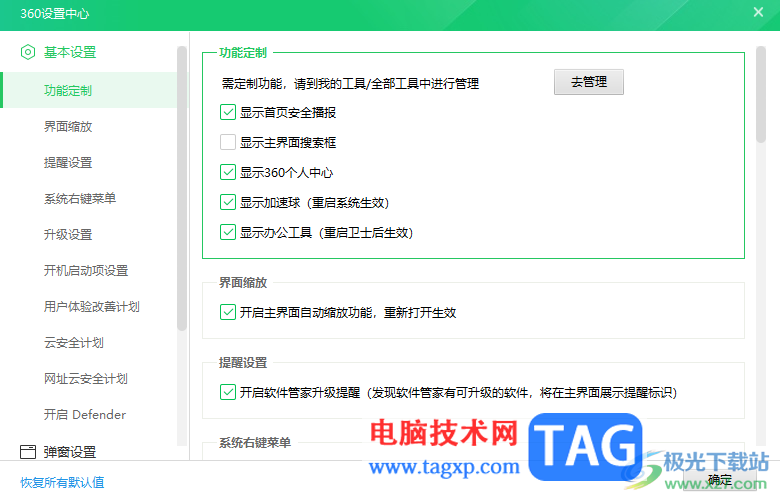Viewport: 780px width, 500px height.
Task: Click the main panel vertical scrollbar
Action: pyautogui.click(x=761, y=95)
